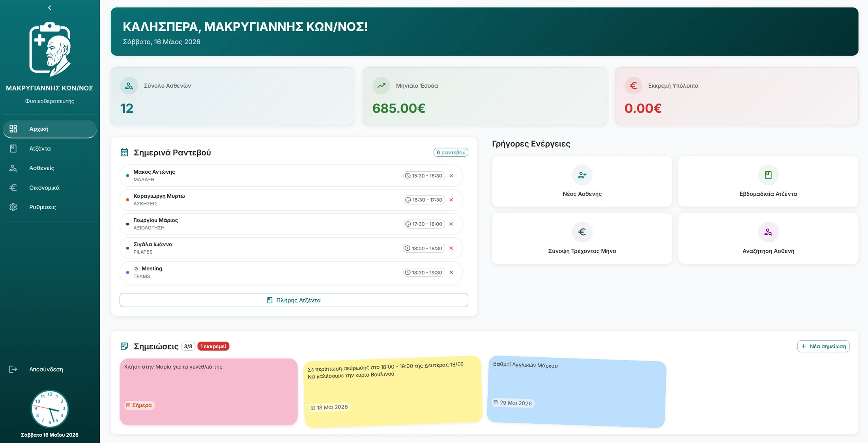
Task: Click the 0.00€ pending balance value
Action: [643, 108]
